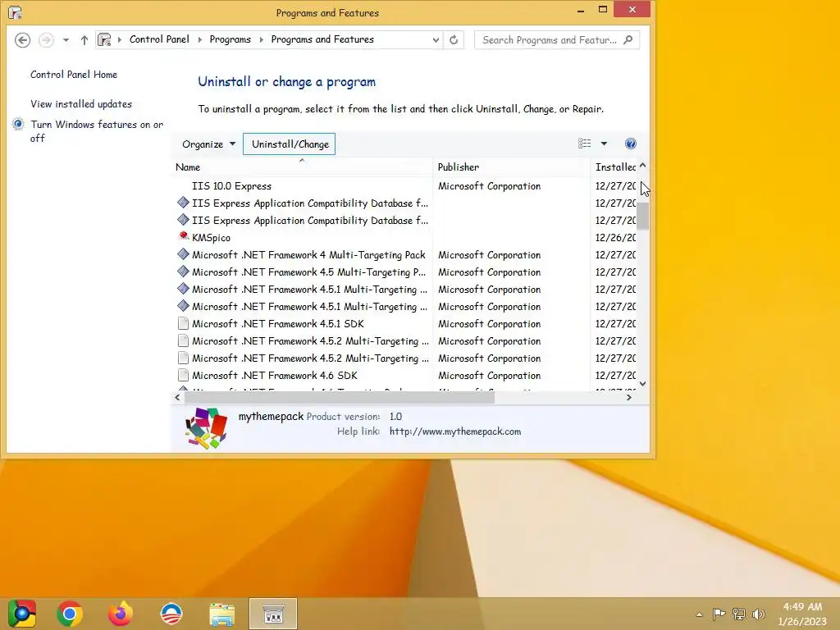
Task: Click the horizontal scrollbar left arrow
Action: pyautogui.click(x=178, y=398)
